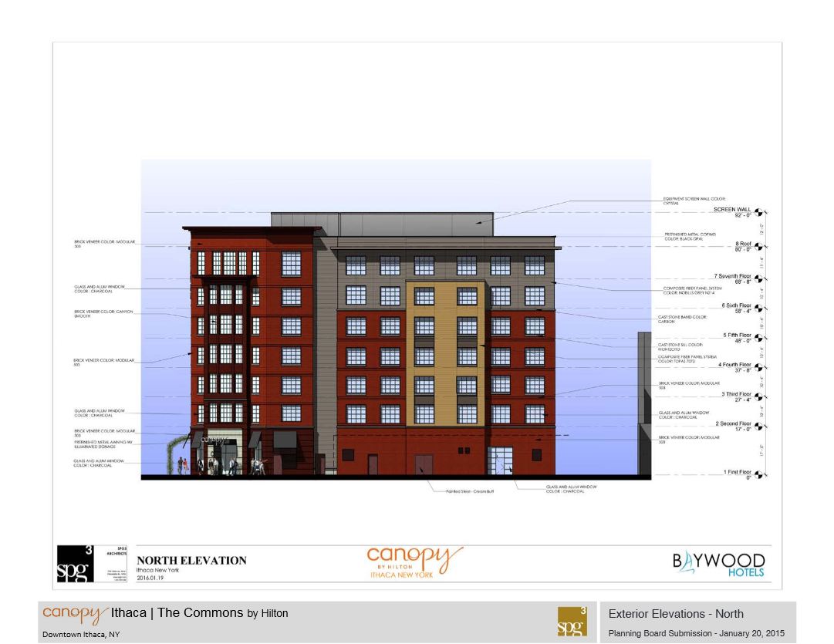Click the Downtown Ithaca, NY footer text
This screenshot has height=644, width=834.
[81, 634]
